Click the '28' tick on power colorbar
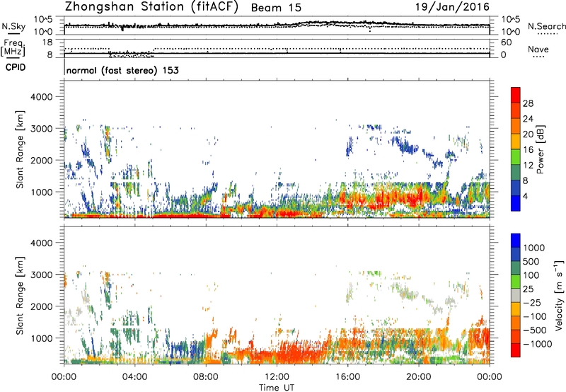Image resolution: width=566 pixels, height=392 pixels. [528, 103]
